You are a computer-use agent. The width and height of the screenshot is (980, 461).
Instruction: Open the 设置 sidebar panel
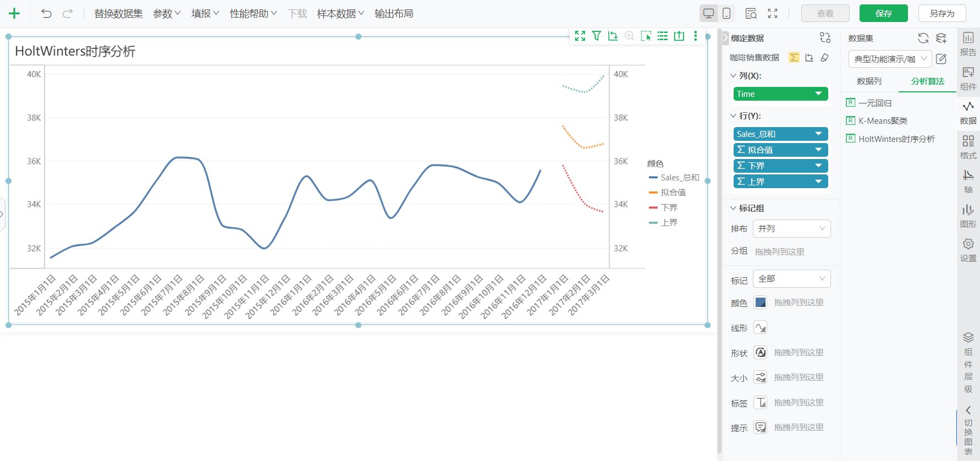[x=968, y=250]
